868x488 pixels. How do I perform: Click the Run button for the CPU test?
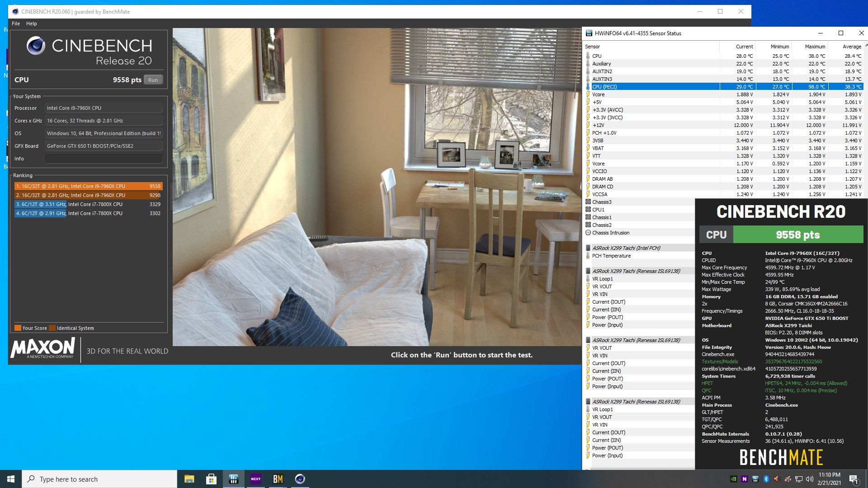pyautogui.click(x=153, y=80)
